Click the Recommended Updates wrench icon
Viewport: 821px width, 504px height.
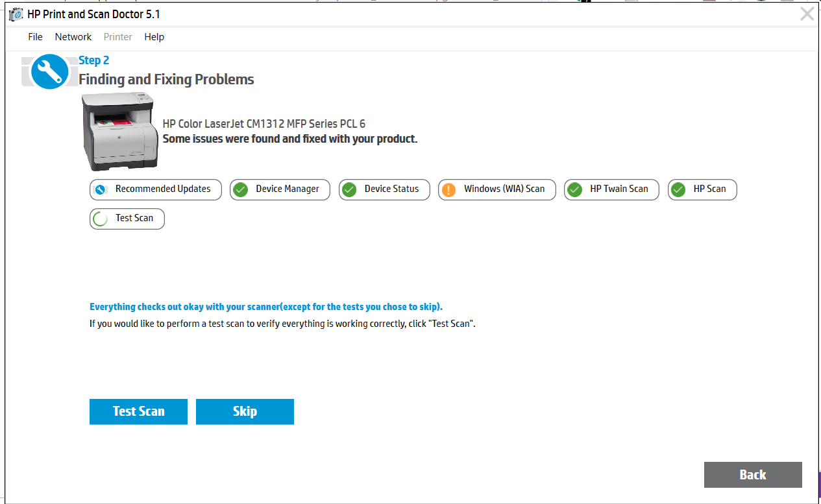click(x=100, y=189)
